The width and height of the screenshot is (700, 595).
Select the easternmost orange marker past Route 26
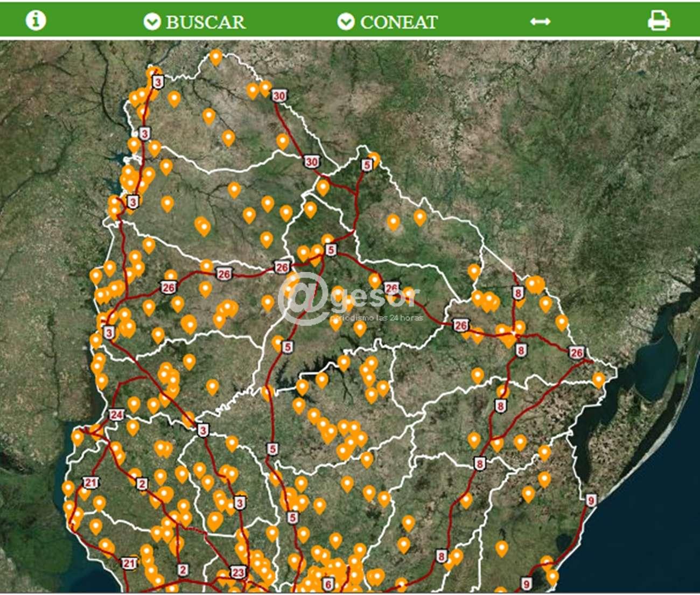click(x=598, y=379)
